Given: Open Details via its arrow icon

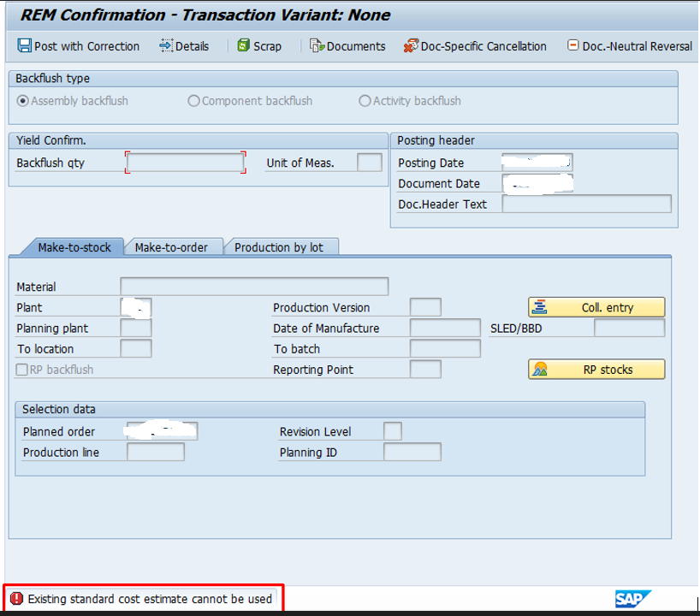Looking at the screenshot, I should click(x=166, y=45).
